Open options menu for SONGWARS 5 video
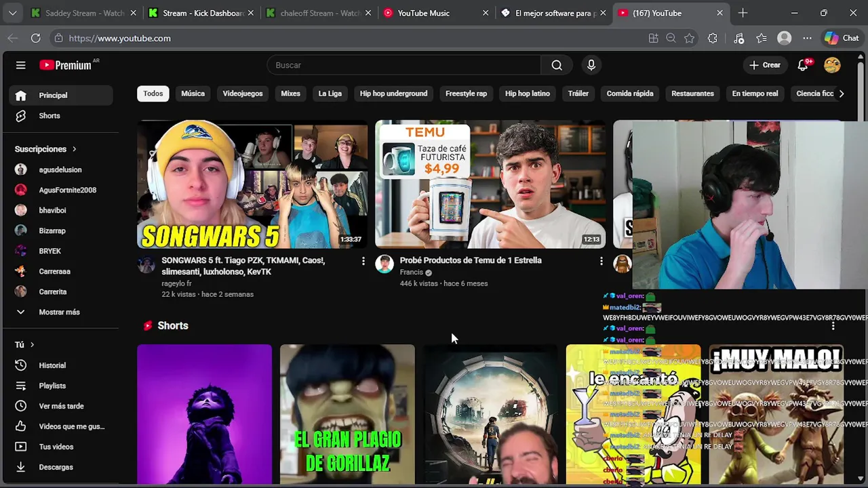 363,261
